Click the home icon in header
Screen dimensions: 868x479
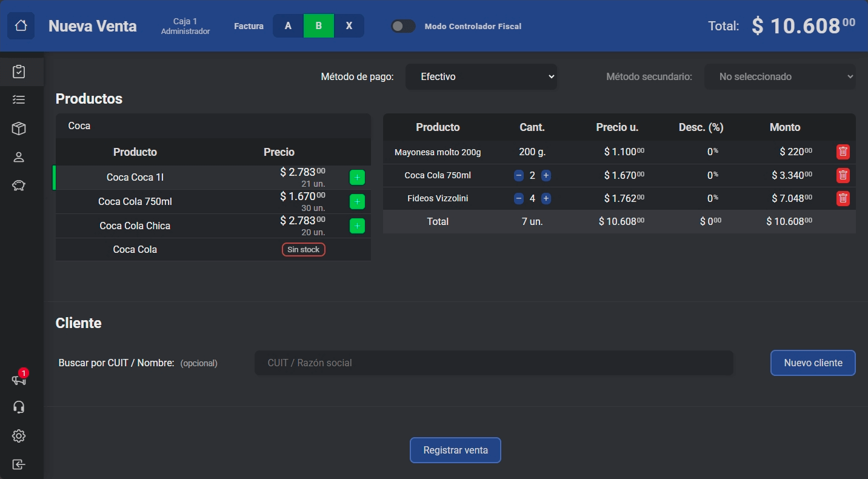pos(21,26)
